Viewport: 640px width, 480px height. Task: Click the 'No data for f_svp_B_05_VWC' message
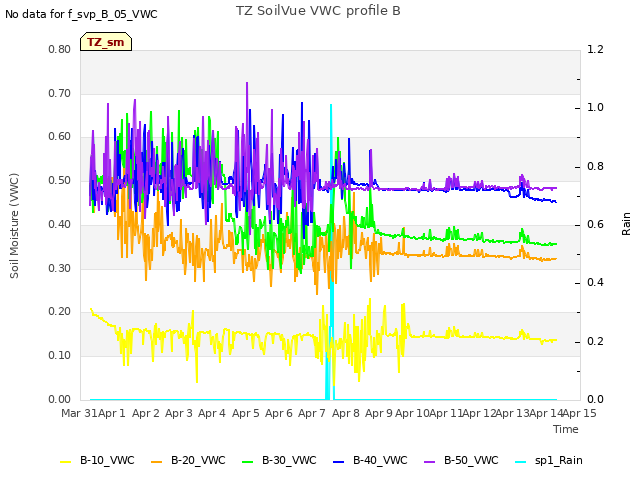[81, 14]
